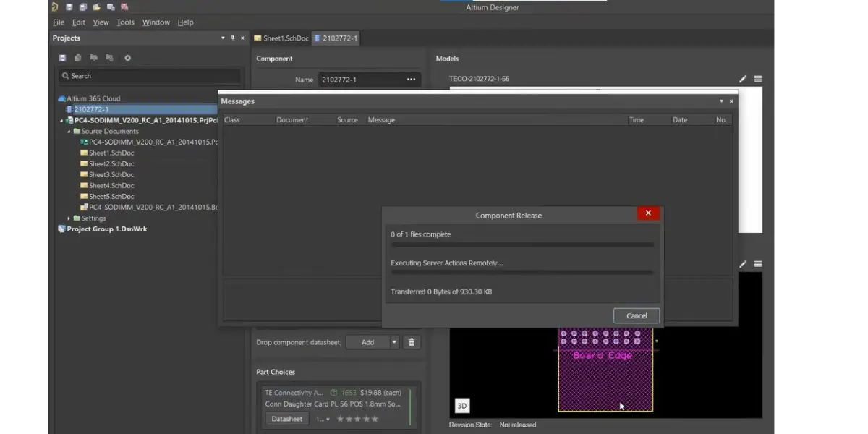Open the Help menu

point(186,22)
